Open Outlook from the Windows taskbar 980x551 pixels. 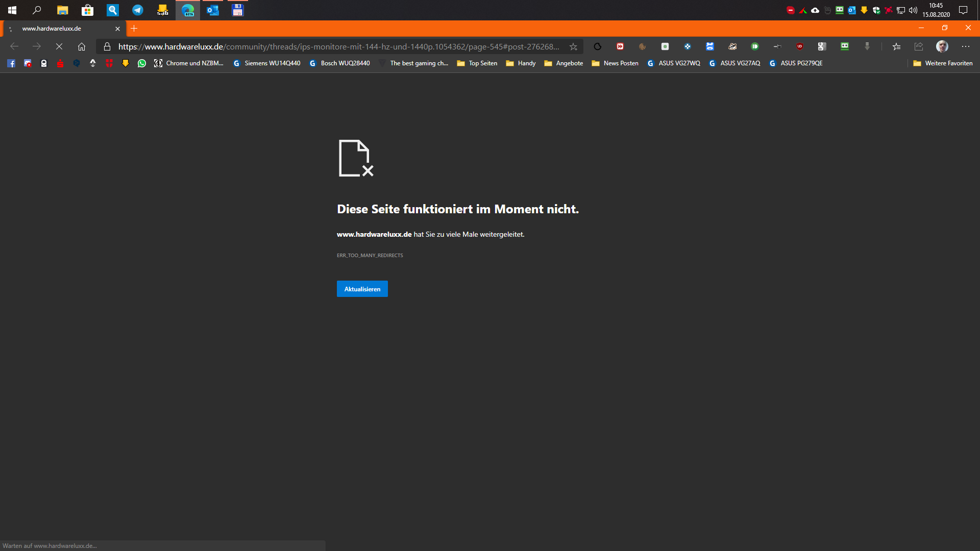[213, 10]
